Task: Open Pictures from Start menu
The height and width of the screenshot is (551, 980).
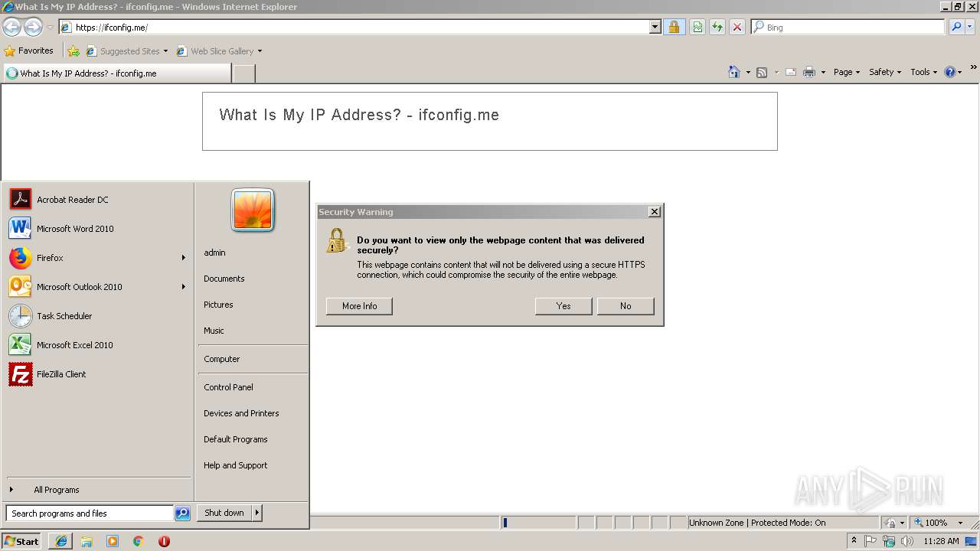Action: click(218, 305)
